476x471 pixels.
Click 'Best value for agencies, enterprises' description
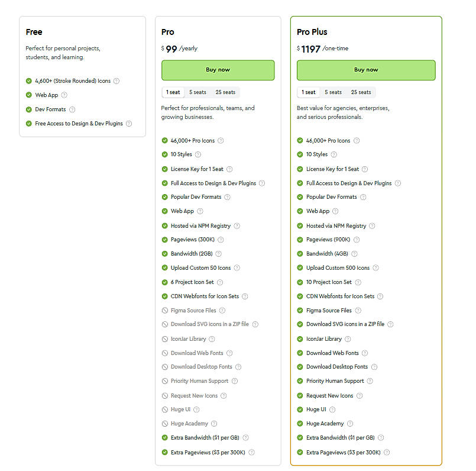pyautogui.click(x=343, y=112)
